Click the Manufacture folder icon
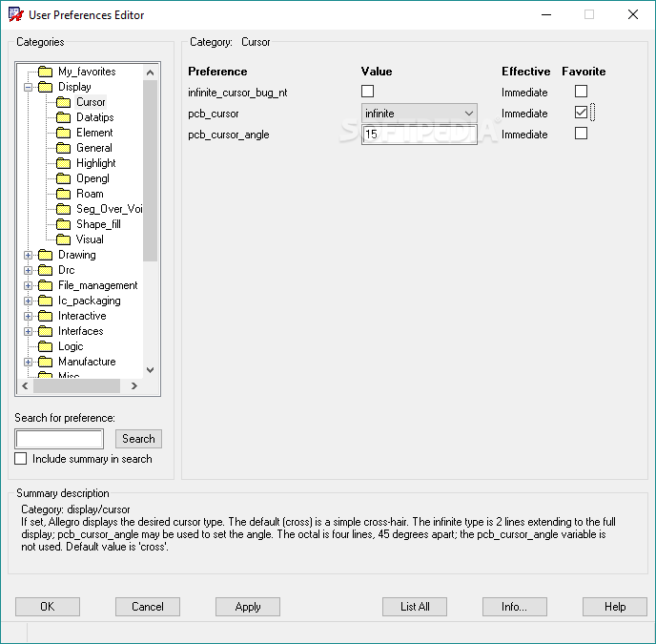Image resolution: width=656 pixels, height=644 pixels. (x=45, y=362)
